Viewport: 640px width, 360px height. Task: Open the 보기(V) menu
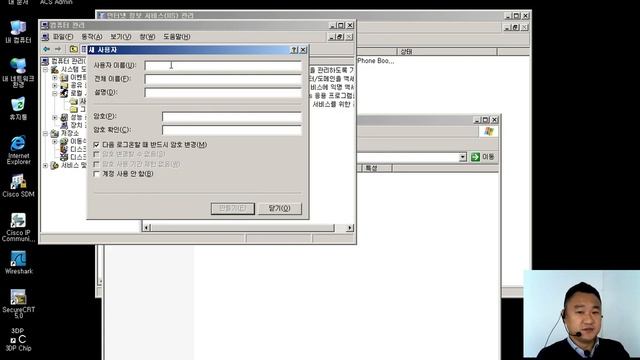click(121, 37)
